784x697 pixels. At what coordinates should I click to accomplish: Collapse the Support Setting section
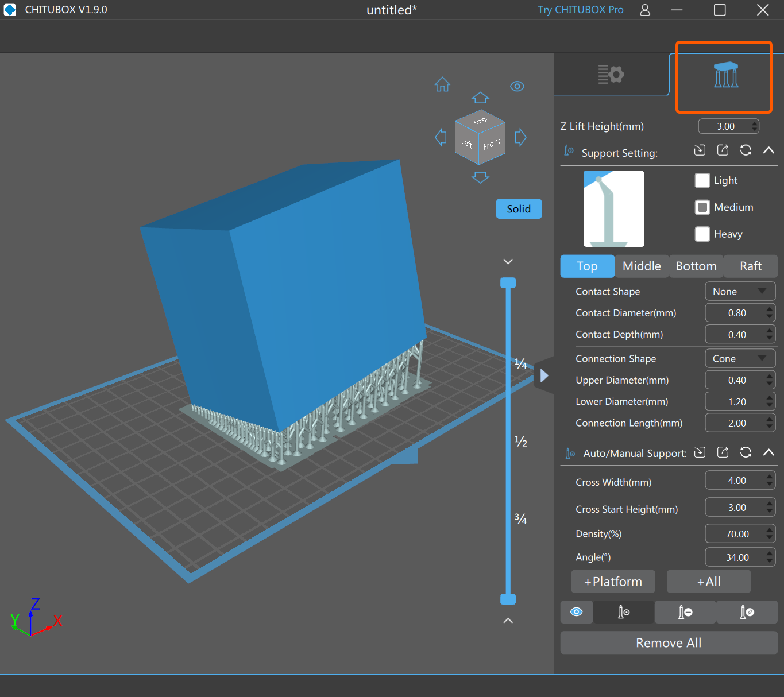768,150
